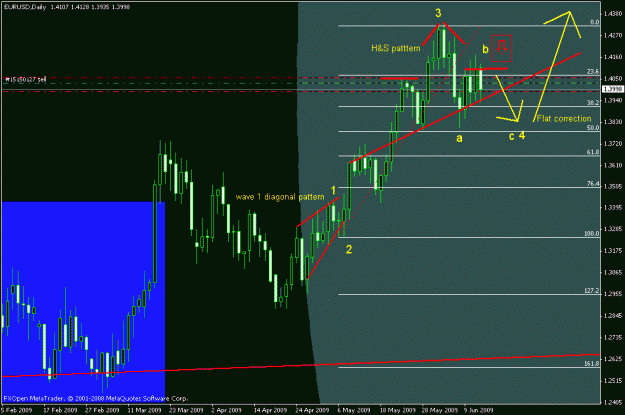This screenshot has height=415, width=625.
Task: Click 1.3065 on the price scale
Action: [613, 273]
